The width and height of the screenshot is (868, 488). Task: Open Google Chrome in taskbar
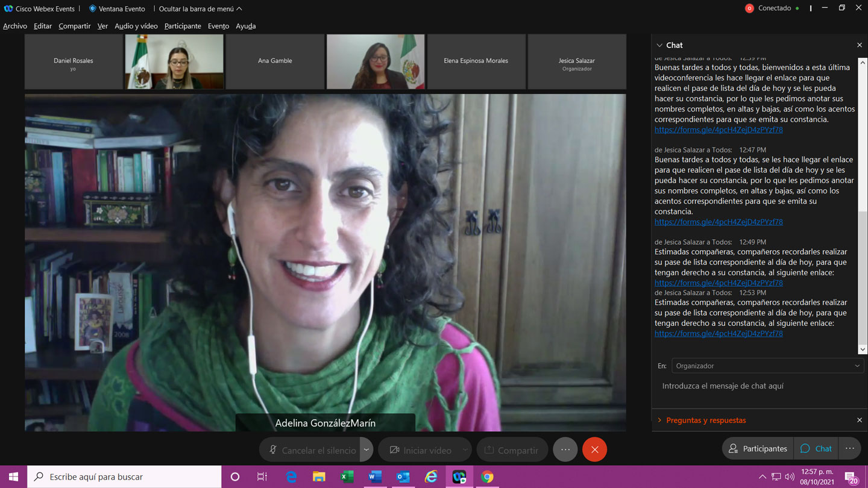[487, 477]
